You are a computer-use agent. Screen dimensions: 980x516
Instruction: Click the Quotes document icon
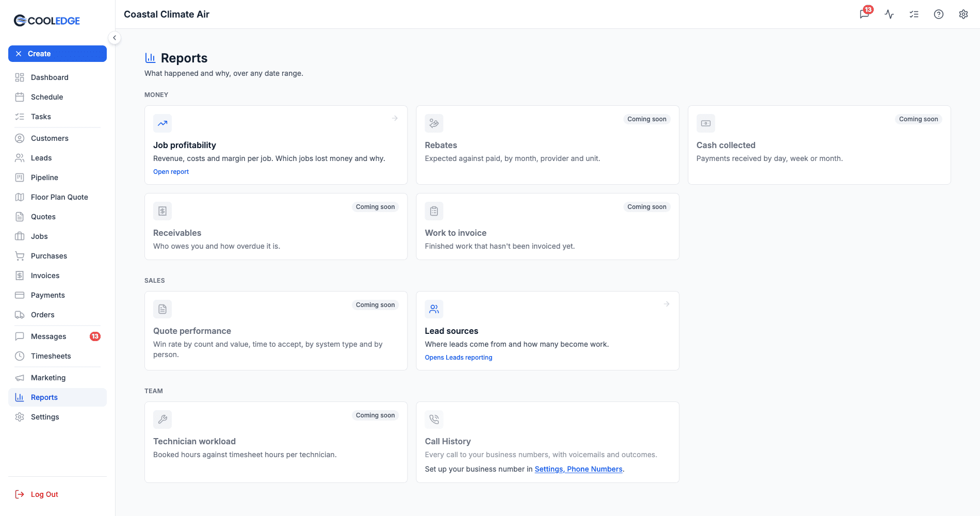20,217
